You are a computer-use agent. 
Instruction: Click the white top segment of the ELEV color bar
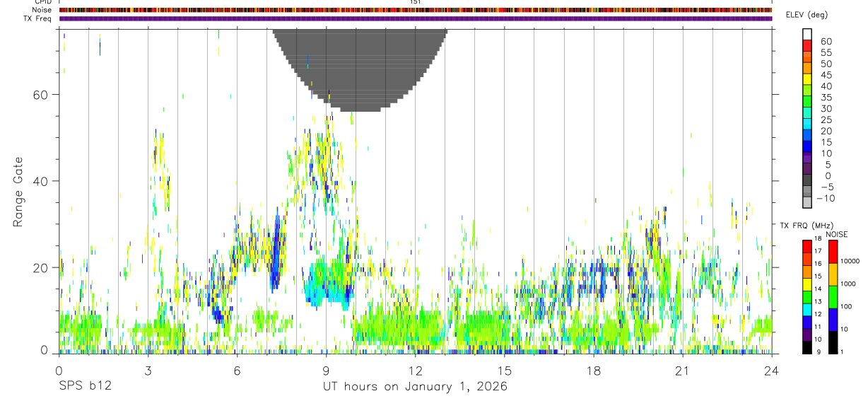pyautogui.click(x=807, y=34)
